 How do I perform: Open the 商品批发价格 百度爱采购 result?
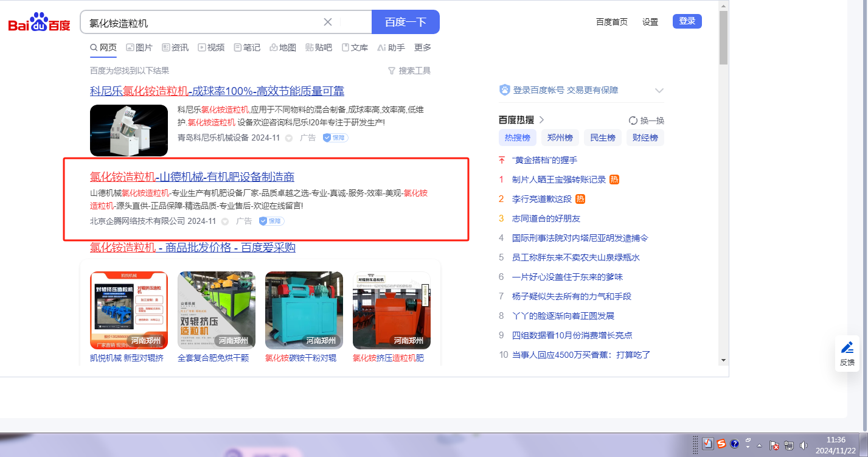tap(193, 248)
